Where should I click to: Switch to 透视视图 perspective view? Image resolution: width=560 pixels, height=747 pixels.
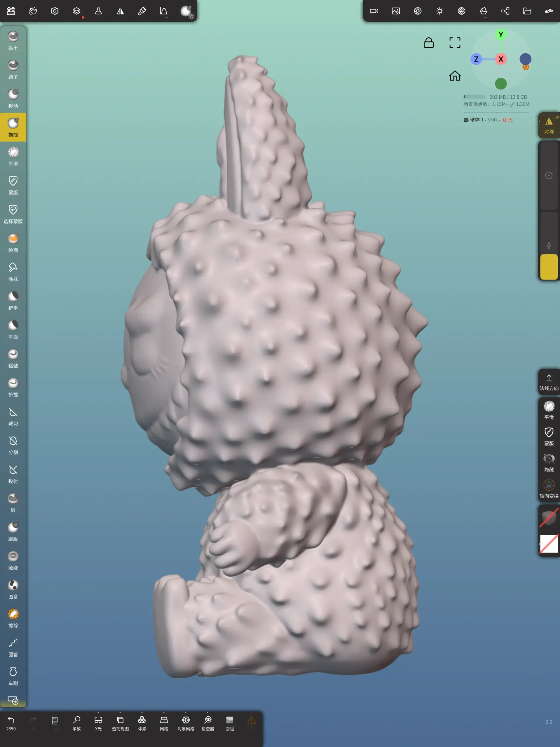point(120,719)
